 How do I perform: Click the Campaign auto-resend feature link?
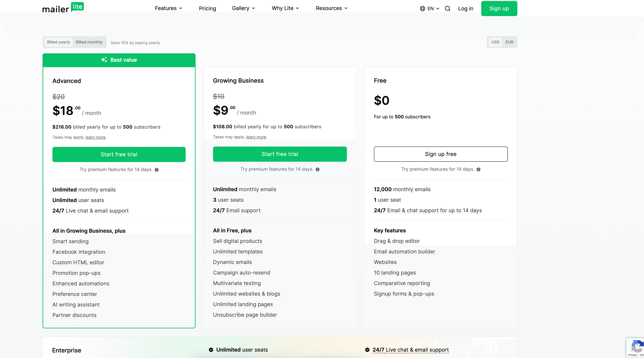click(x=241, y=273)
